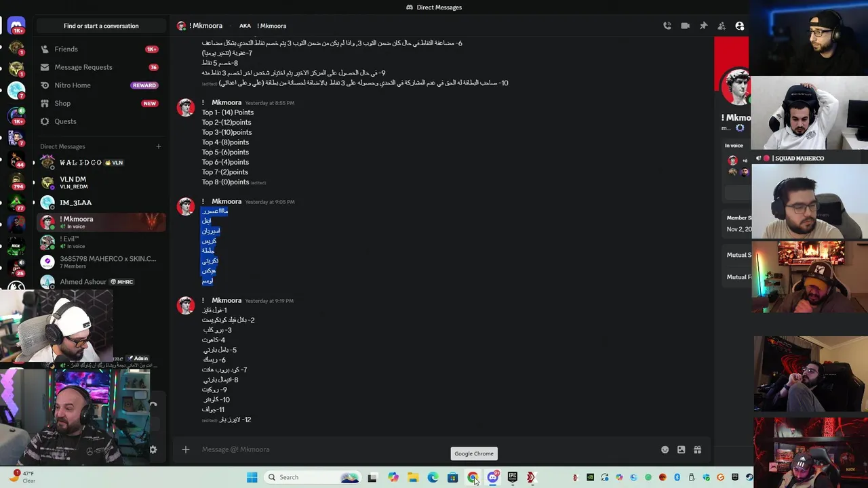Open conversation with Ahmed Ashour
This screenshot has width=868, height=488.
click(101, 281)
